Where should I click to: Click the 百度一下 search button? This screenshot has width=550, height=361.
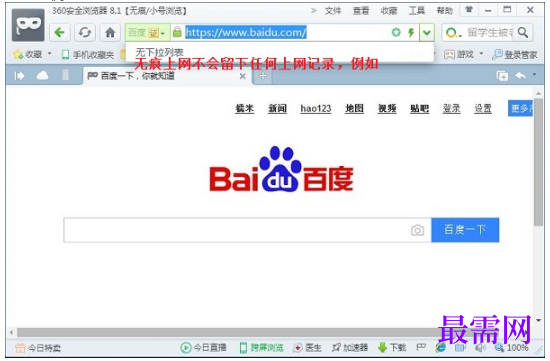pyautogui.click(x=465, y=230)
